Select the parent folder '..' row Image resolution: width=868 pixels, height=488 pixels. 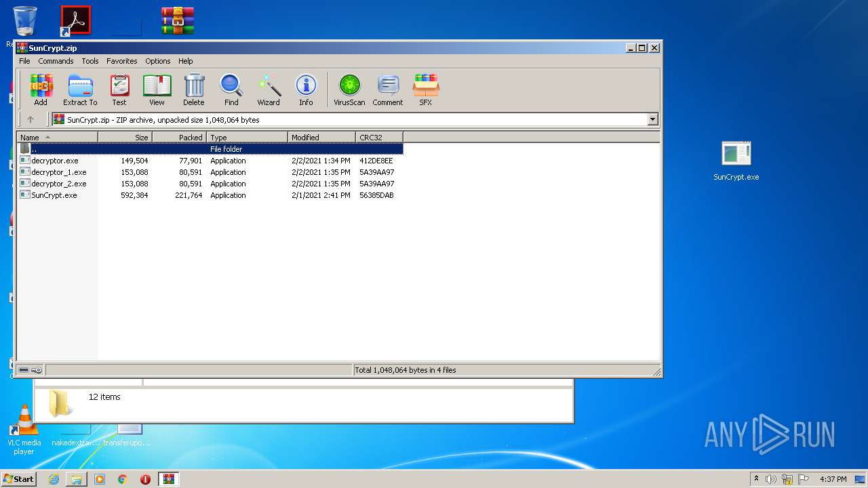click(210, 149)
